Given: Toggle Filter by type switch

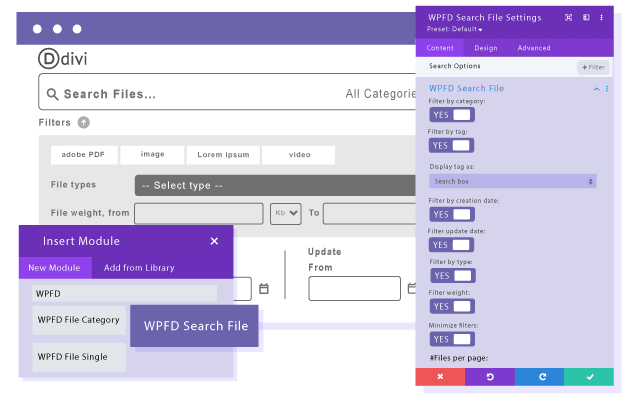Looking at the screenshot, I should point(453,276).
